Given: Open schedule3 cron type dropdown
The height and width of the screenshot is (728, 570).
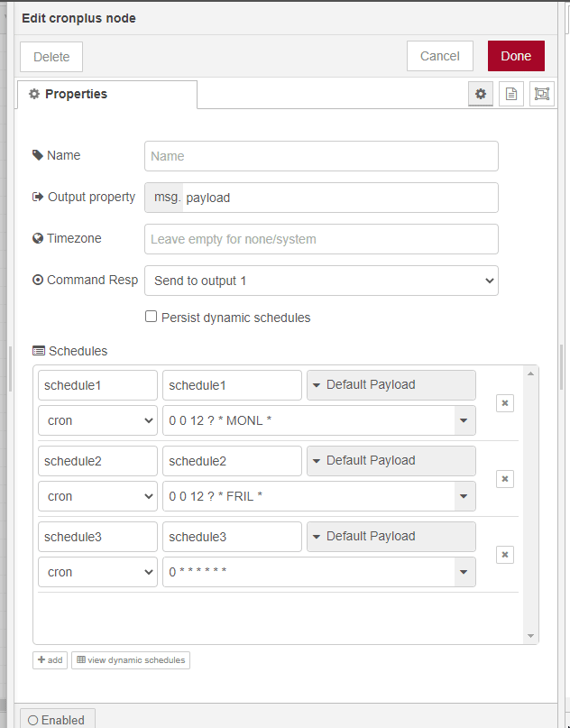Looking at the screenshot, I should tap(97, 572).
